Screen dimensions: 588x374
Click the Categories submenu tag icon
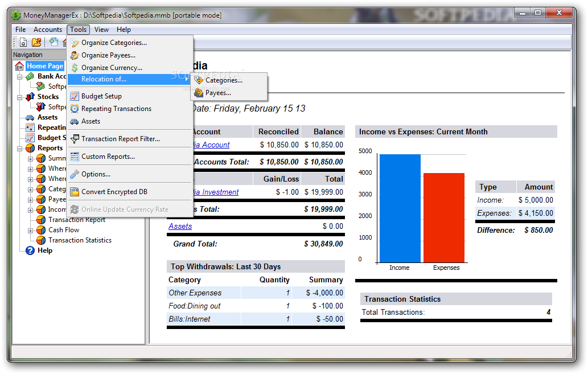(x=199, y=80)
